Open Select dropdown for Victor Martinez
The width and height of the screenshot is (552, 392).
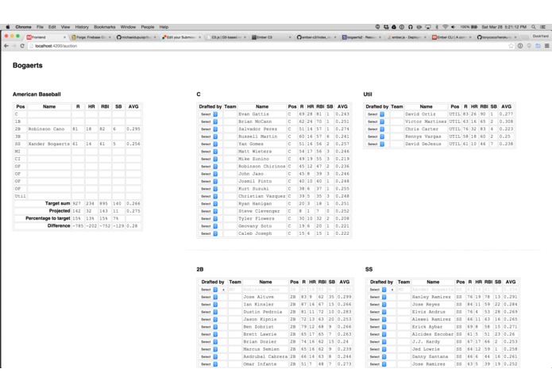[376, 121]
